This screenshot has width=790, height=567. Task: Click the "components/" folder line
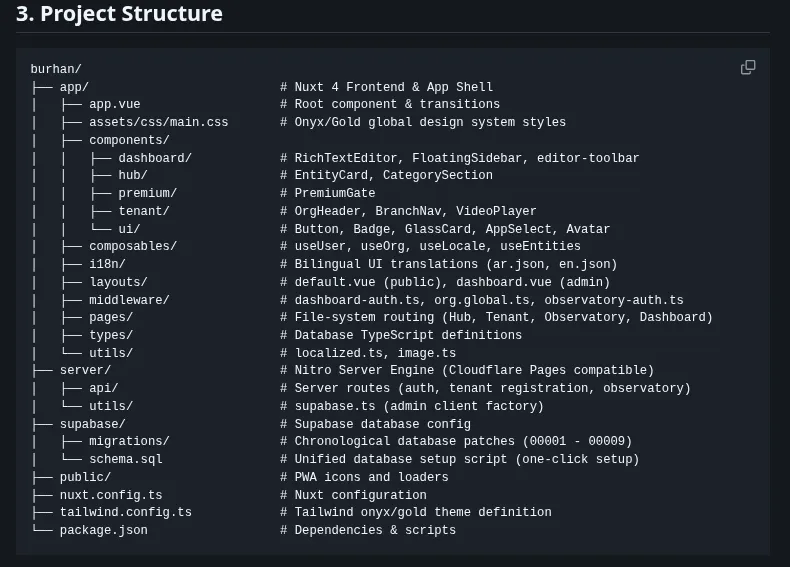129,140
